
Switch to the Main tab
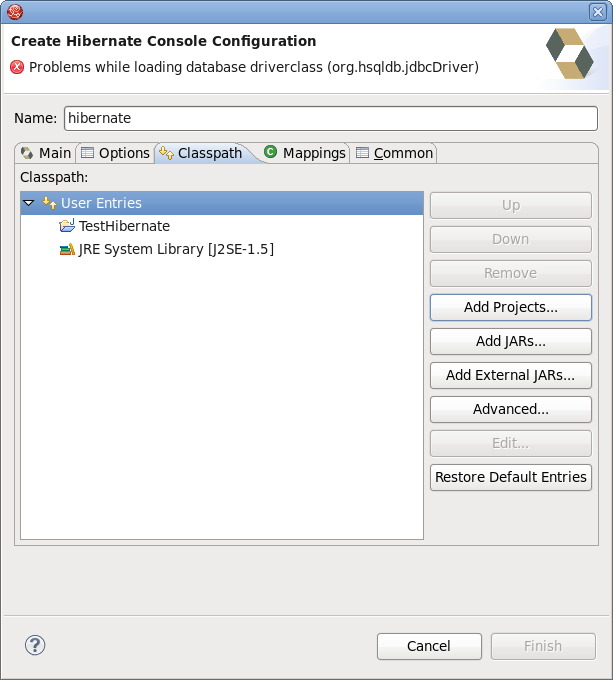pyautogui.click(x=46, y=153)
